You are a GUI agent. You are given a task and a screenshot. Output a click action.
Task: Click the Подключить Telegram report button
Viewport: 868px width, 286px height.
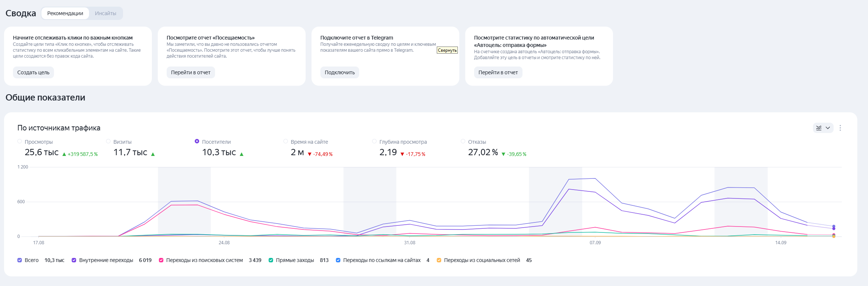[340, 72]
